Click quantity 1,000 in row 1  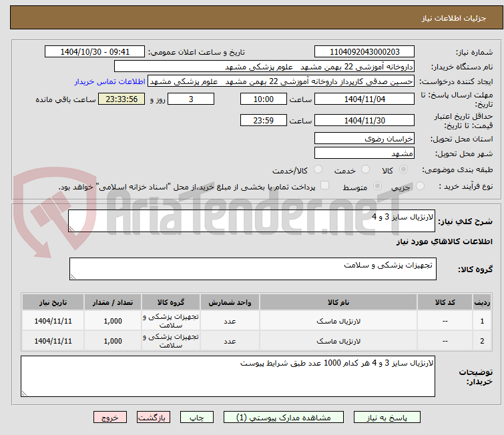click(113, 321)
